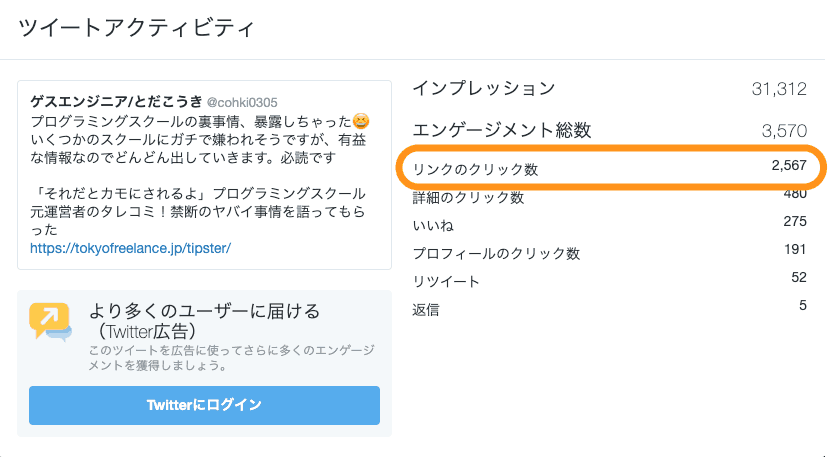Click the リツイート metric label
Screen dimensions: 828x457
point(446,282)
